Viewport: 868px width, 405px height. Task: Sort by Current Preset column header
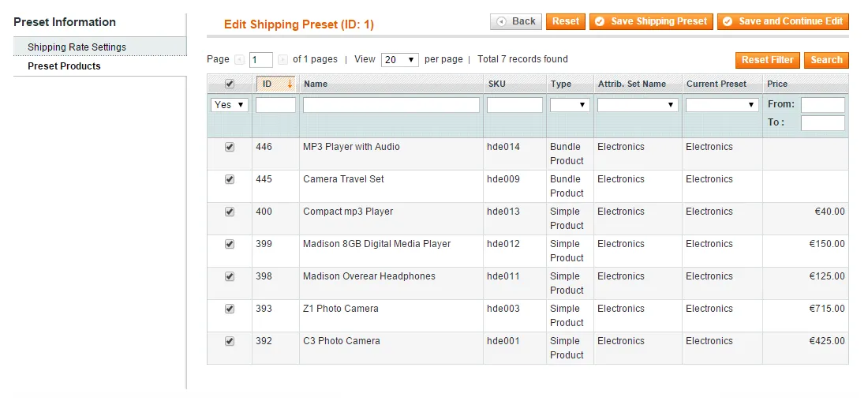point(716,84)
